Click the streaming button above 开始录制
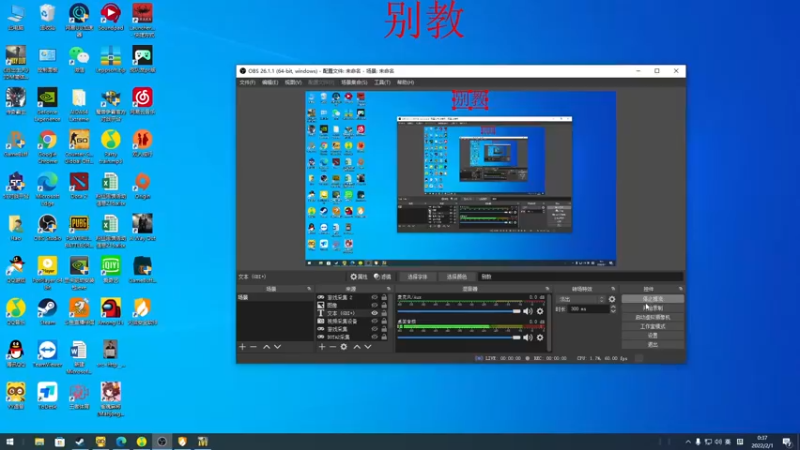The image size is (800, 450). coord(653,299)
